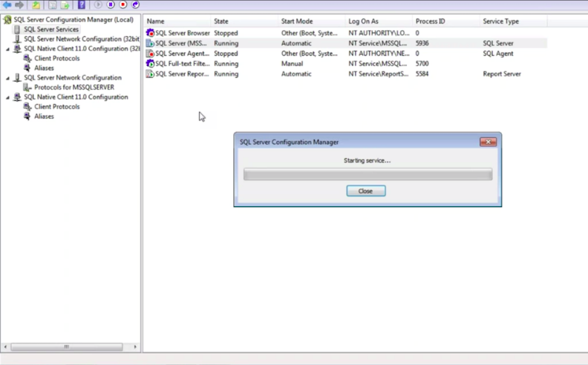Click the SQL Server Browser service icon
The height and width of the screenshot is (365, 588).
(150, 33)
